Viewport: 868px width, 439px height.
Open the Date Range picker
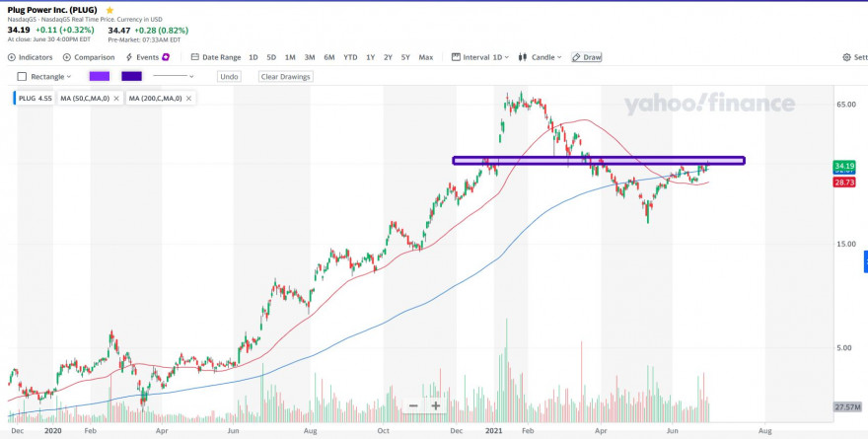(216, 57)
